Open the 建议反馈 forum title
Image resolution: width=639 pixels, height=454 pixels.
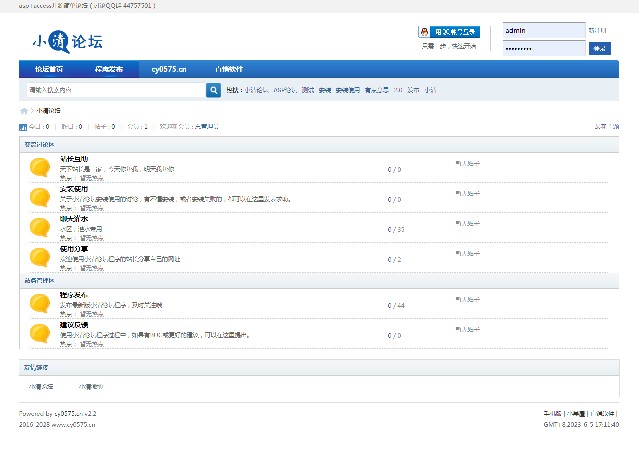pyautogui.click(x=74, y=325)
